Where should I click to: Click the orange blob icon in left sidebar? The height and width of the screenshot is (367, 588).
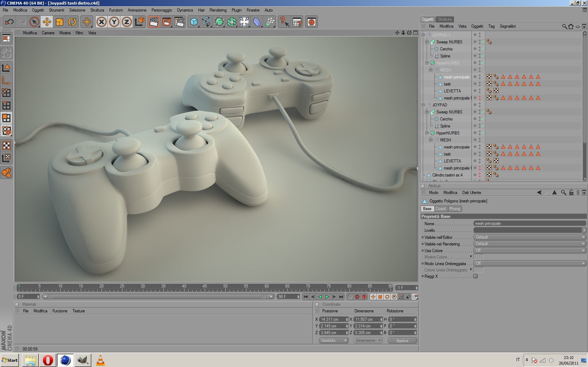click(x=6, y=173)
